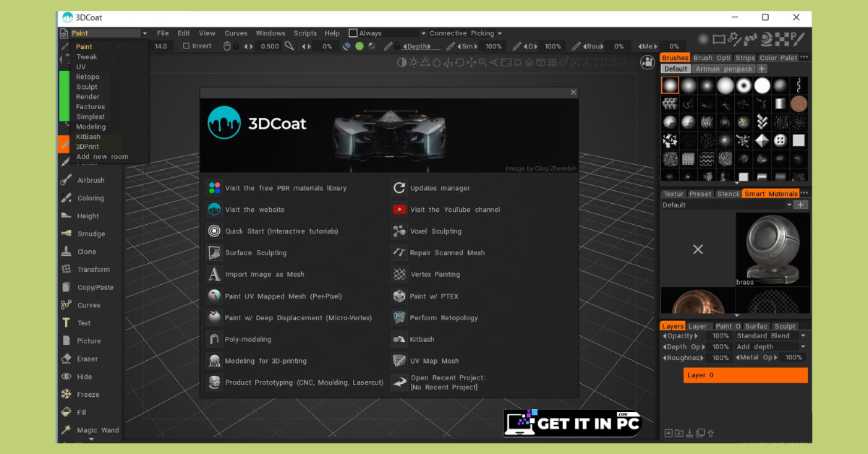Switch to the Sculpt tab in layers panel
This screenshot has height=454, width=868.
click(x=785, y=326)
